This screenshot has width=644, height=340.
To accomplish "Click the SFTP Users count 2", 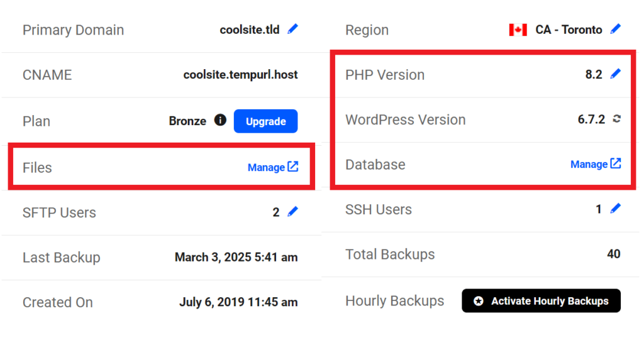I will pyautogui.click(x=276, y=212).
